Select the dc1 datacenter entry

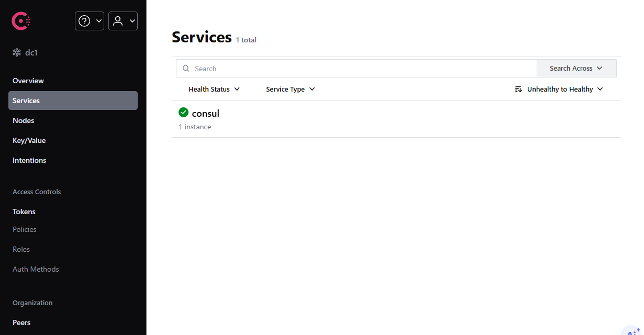click(25, 53)
